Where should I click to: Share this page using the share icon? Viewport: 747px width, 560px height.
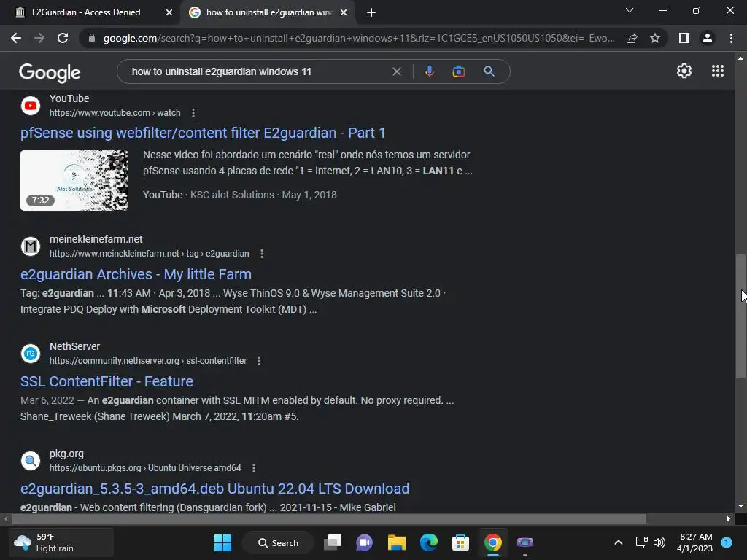[x=632, y=38]
